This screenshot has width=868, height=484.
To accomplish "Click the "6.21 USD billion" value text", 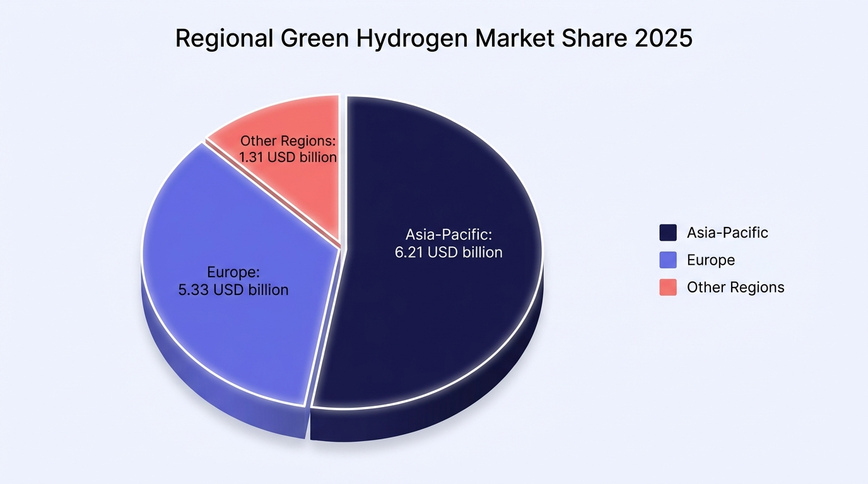I will pyautogui.click(x=449, y=253).
